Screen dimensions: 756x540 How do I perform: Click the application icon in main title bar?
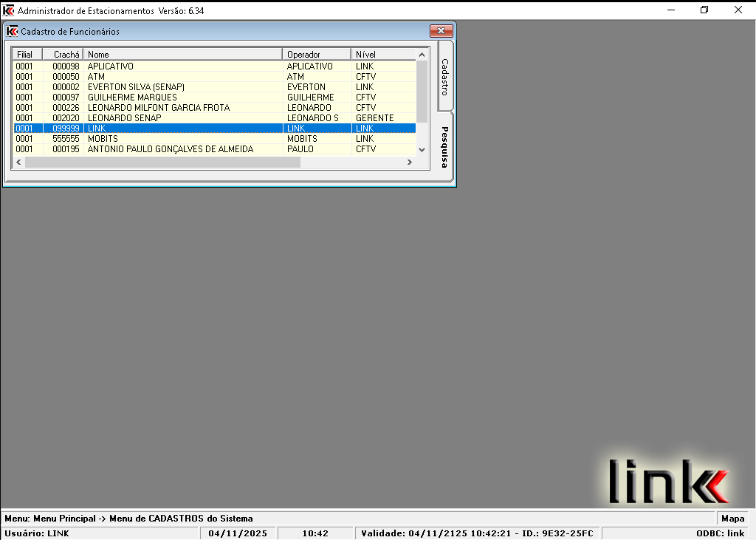pos(8,10)
